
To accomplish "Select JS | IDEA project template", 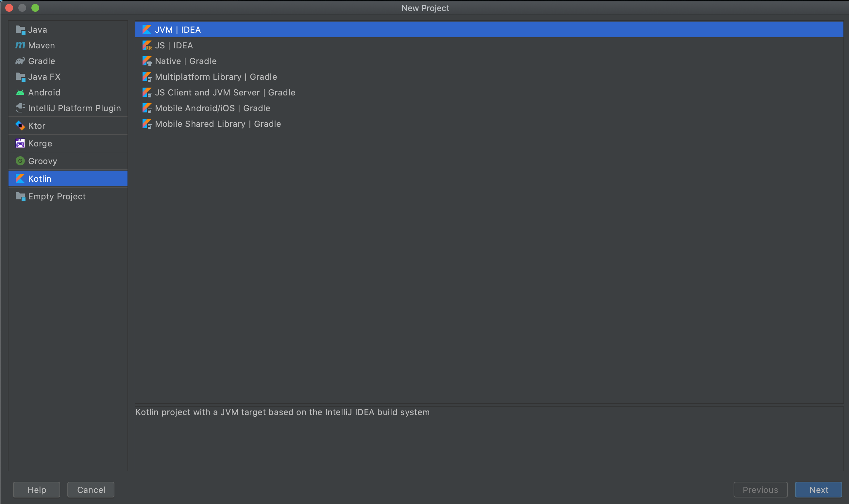I will pyautogui.click(x=173, y=45).
